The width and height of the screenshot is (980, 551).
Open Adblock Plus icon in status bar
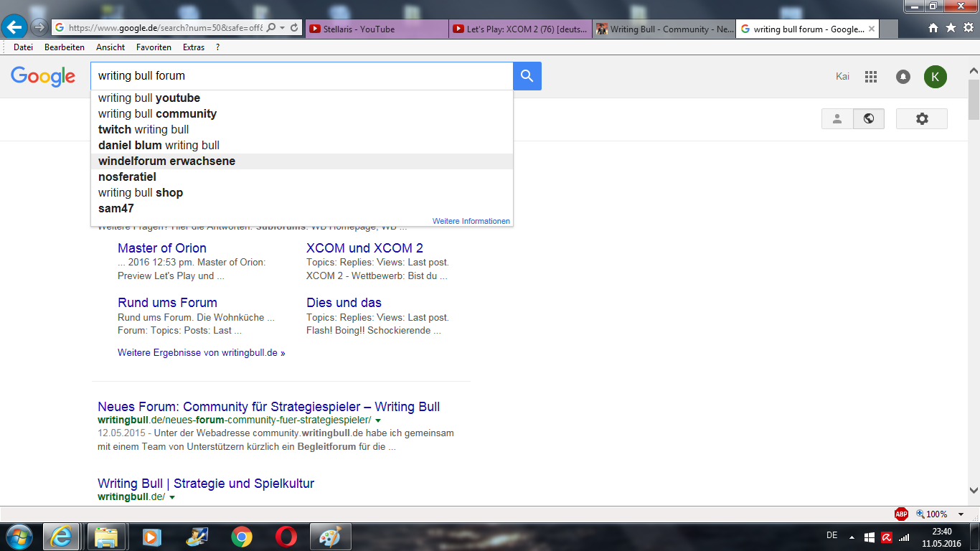point(901,514)
